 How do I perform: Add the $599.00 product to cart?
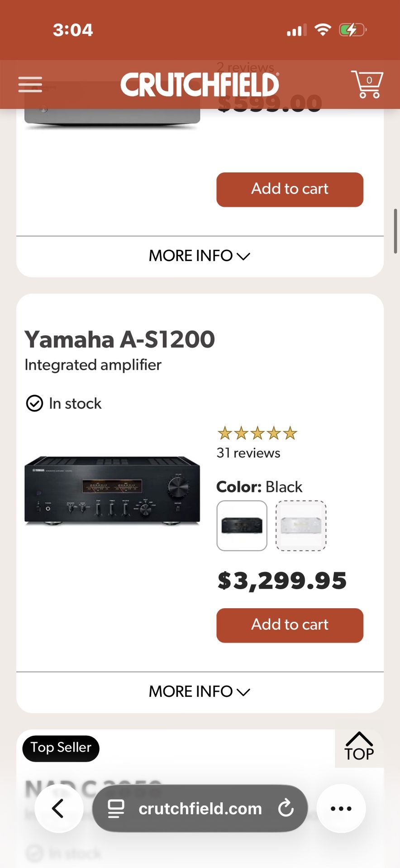pyautogui.click(x=290, y=189)
